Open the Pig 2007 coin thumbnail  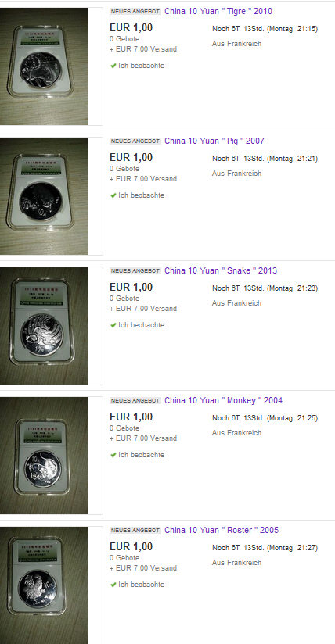coord(44,196)
